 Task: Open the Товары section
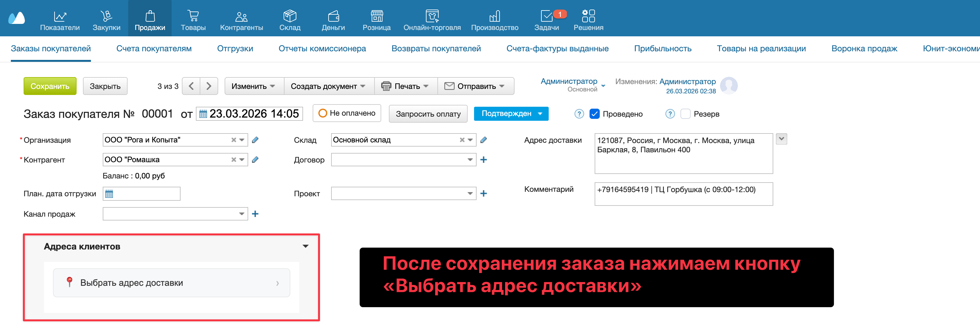(x=193, y=19)
